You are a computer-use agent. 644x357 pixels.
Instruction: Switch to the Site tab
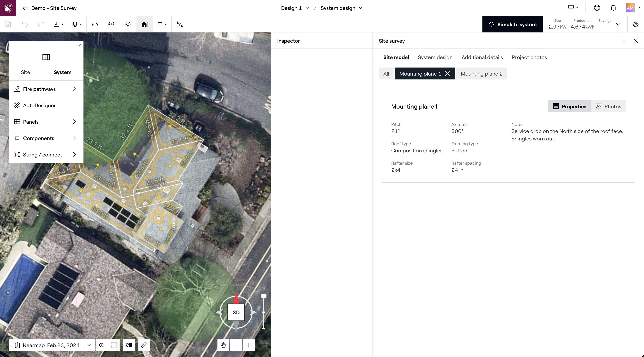25,72
